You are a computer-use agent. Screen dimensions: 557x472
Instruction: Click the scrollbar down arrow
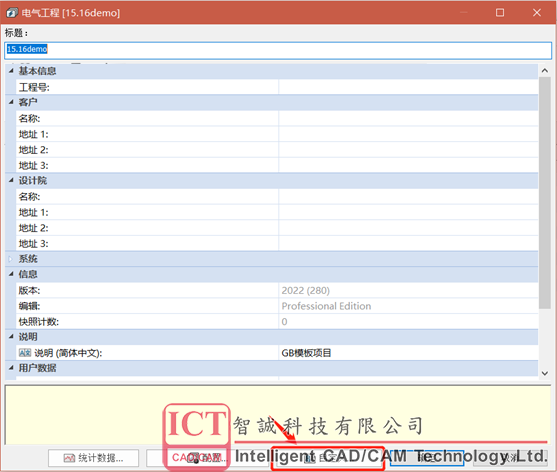tap(545, 373)
